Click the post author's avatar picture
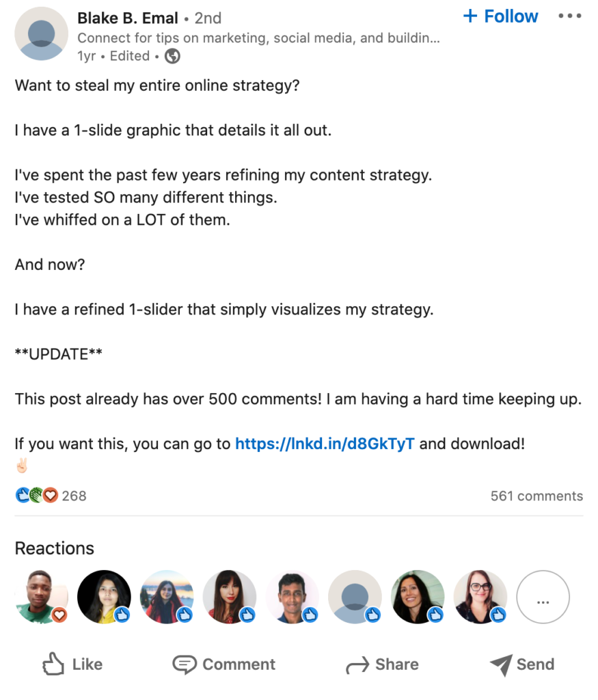Screen dimensions: 598x700 click(41, 34)
